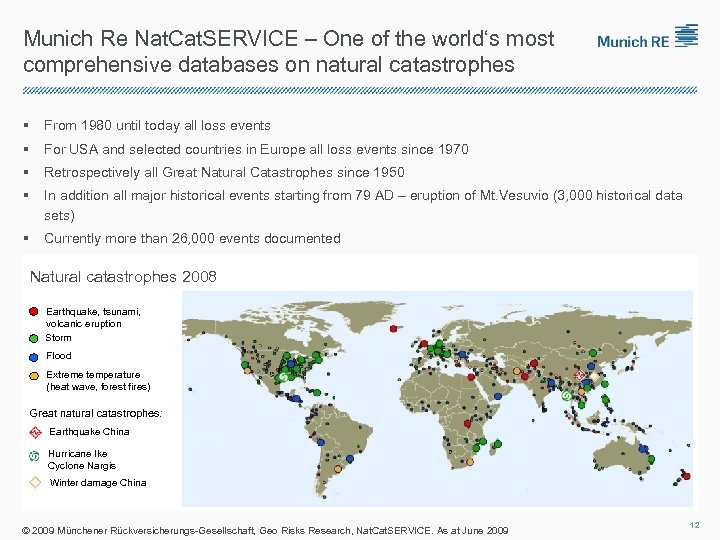This screenshot has width=720, height=540.
Task: Click the green marker on eastern Australia
Action: [x=651, y=459]
